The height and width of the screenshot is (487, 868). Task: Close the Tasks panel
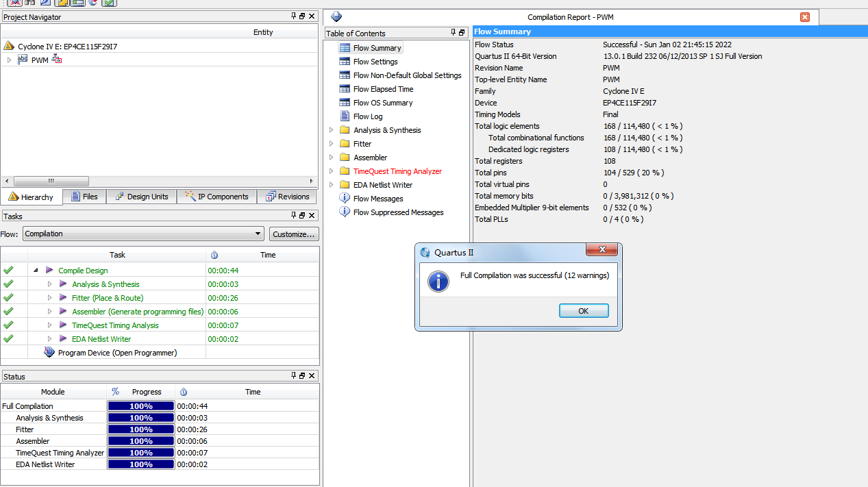(312, 216)
